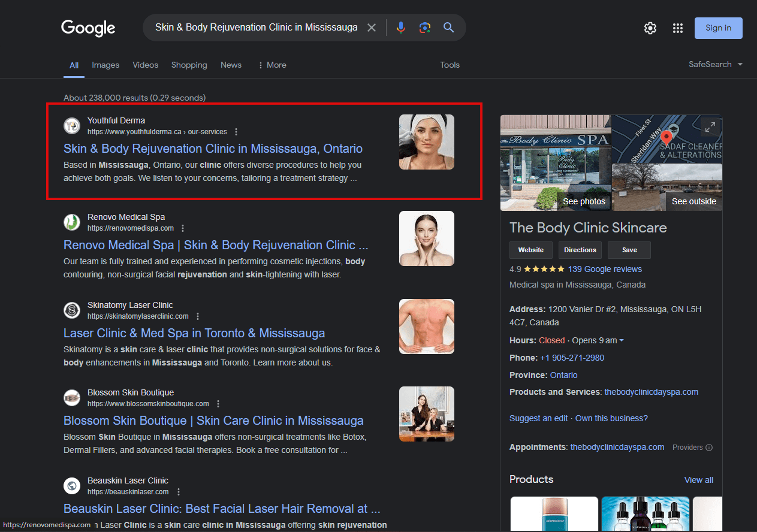Click the Skinatomy Laser Clinic result thumbnail
This screenshot has height=532, width=757.
point(426,327)
